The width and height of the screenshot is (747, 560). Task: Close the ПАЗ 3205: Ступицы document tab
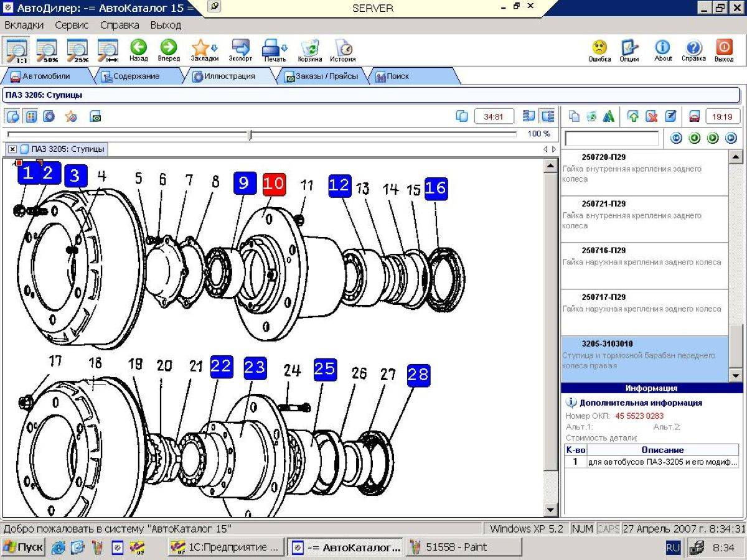click(12, 149)
